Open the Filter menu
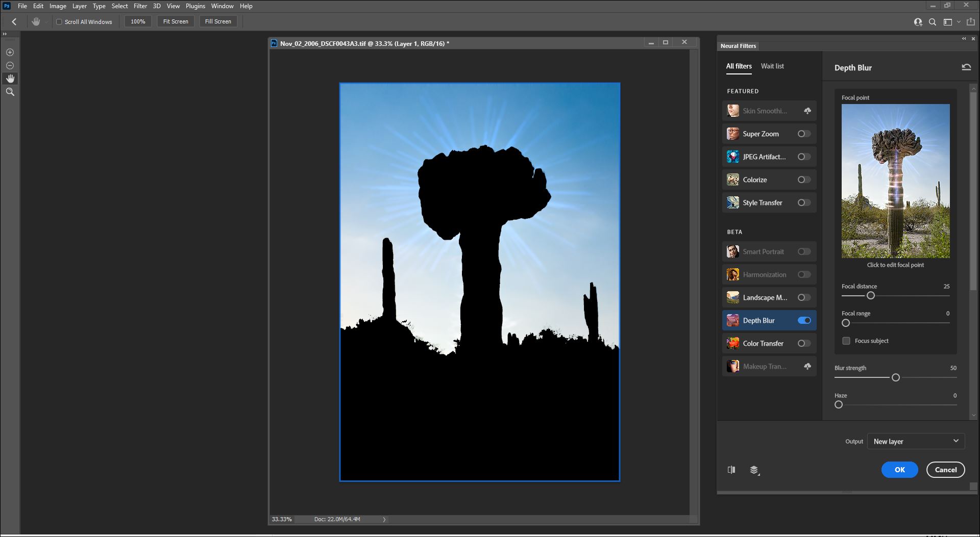Screen dimensions: 980x537 pyautogui.click(x=140, y=6)
